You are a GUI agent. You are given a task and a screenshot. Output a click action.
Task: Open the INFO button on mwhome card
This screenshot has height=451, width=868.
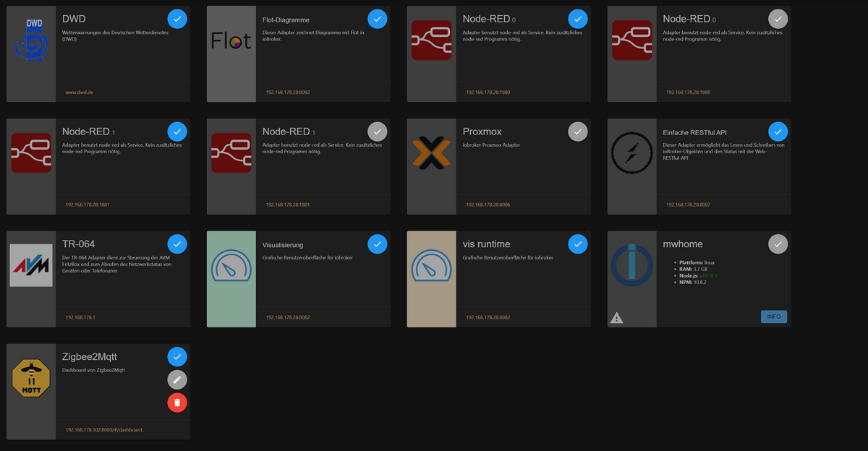click(774, 317)
